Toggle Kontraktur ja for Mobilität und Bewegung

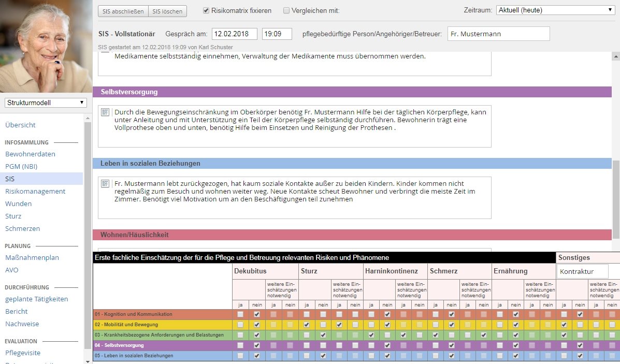564,325
